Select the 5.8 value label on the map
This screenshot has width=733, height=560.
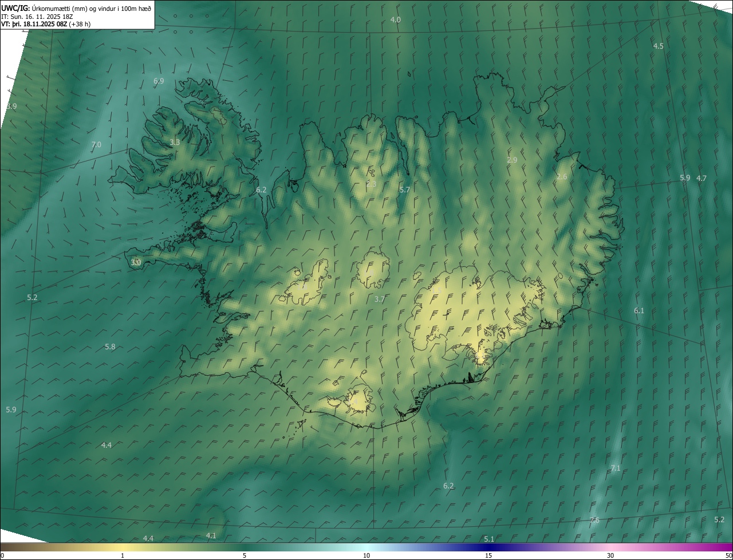[x=110, y=347]
